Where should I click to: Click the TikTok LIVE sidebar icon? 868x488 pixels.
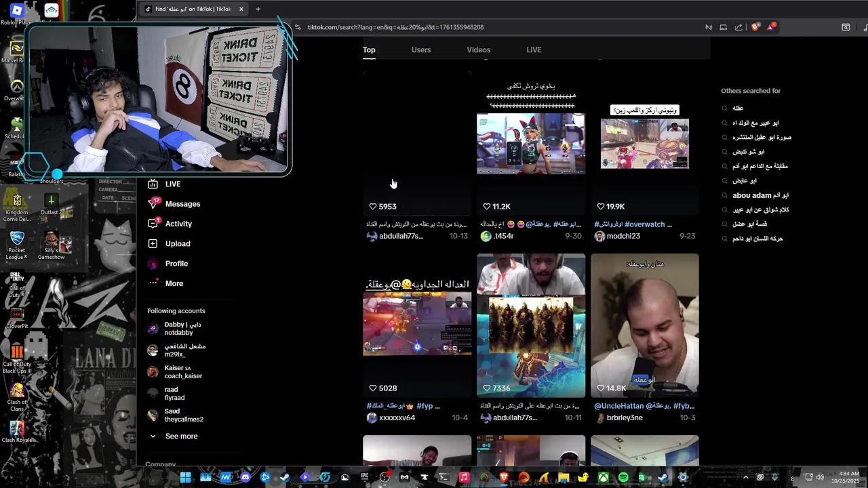(153, 184)
